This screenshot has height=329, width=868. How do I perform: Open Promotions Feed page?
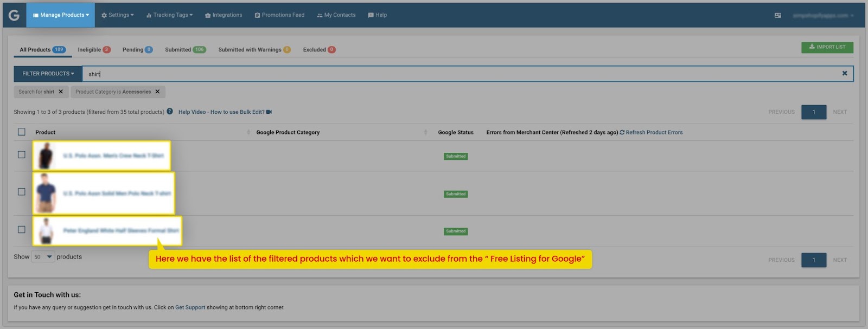pyautogui.click(x=279, y=15)
